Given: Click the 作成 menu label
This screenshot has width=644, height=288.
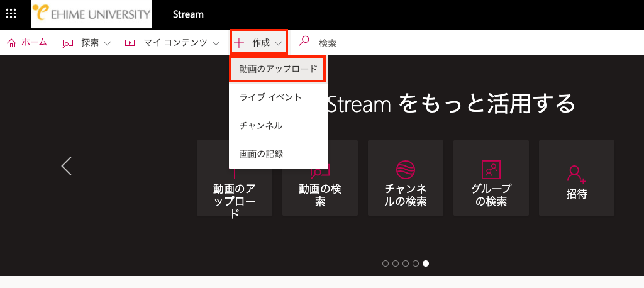Looking at the screenshot, I should click(x=261, y=43).
